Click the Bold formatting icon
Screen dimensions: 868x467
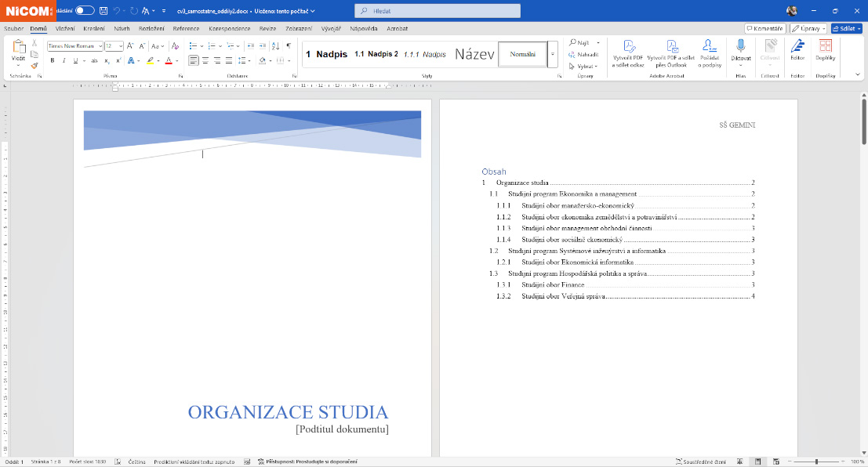click(x=52, y=60)
